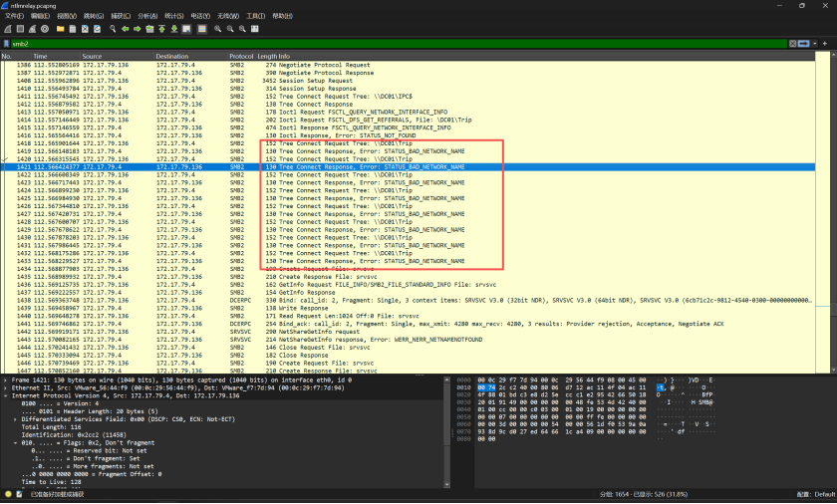The width and height of the screenshot is (837, 504).
Task: Click the start capture shark fin icon
Action: point(6,29)
